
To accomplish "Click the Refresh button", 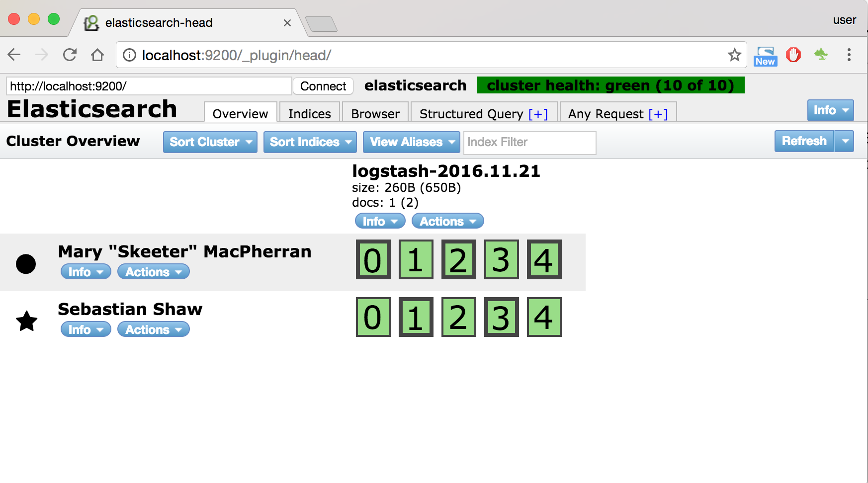I will click(804, 141).
